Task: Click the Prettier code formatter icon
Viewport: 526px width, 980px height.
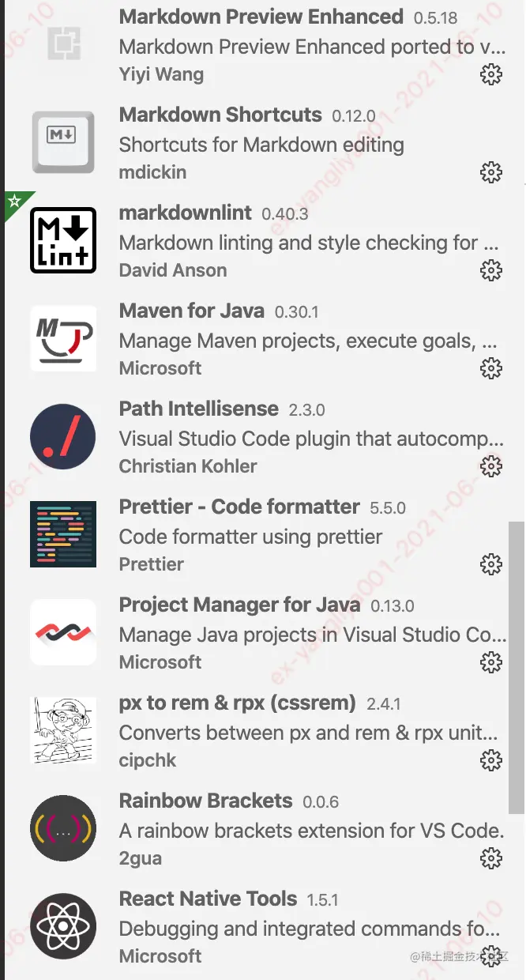Action: tap(63, 534)
